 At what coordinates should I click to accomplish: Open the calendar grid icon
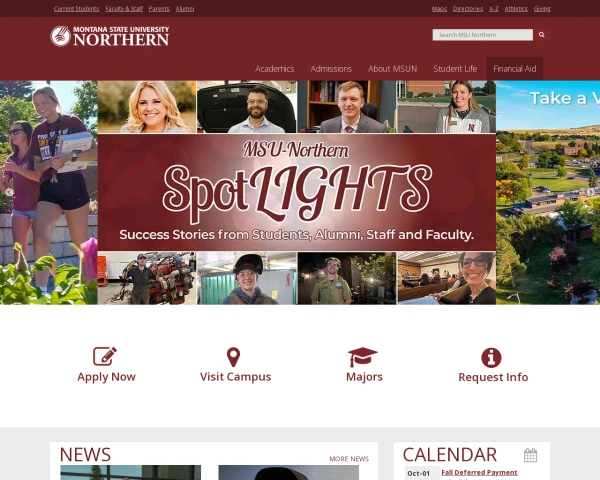point(530,455)
